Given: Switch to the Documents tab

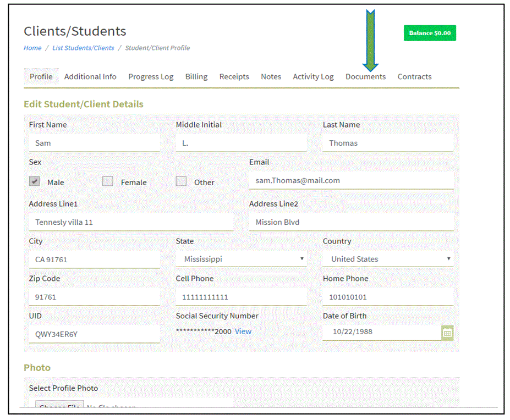Looking at the screenshot, I should click(x=365, y=77).
